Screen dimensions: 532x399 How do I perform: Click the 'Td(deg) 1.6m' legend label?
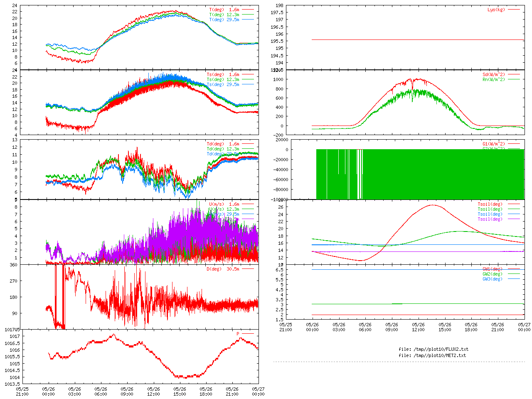[x=223, y=144]
